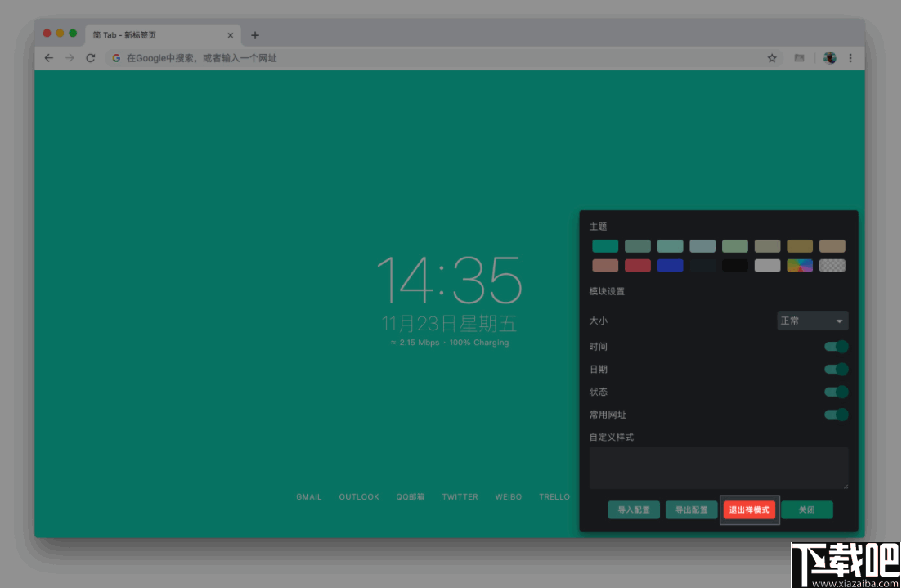Pick the rainbow multicolor theme swatch

(800, 265)
